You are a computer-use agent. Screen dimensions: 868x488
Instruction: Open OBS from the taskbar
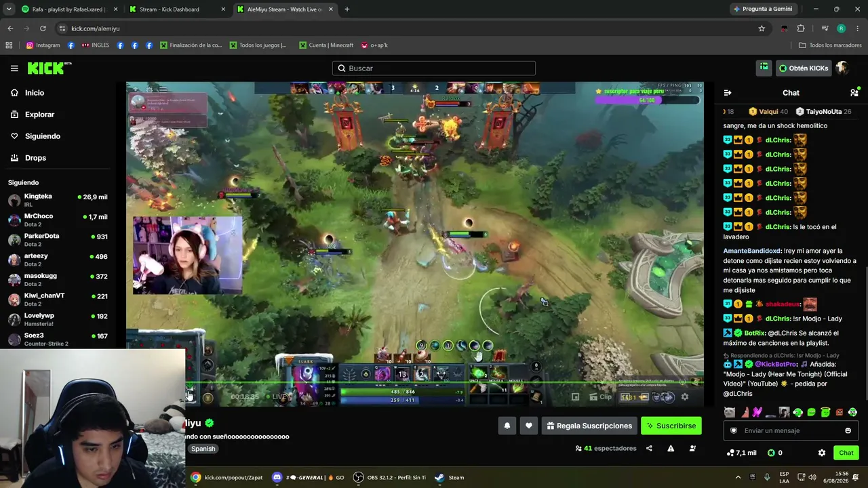click(390, 477)
